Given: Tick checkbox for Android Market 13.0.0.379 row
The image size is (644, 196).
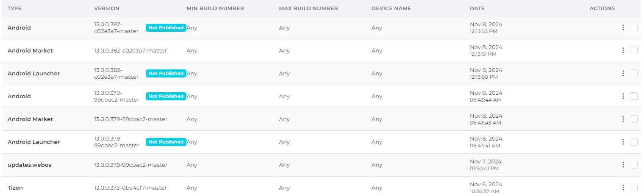Looking at the screenshot, I should (x=634, y=119).
